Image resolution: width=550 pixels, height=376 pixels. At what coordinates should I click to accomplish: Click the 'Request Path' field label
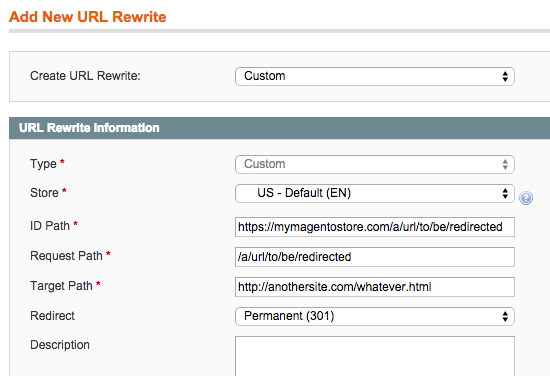click(x=66, y=256)
